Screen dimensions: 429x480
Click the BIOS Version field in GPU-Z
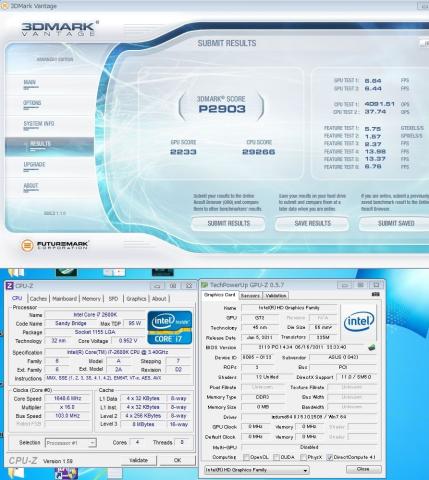pyautogui.click(x=304, y=347)
